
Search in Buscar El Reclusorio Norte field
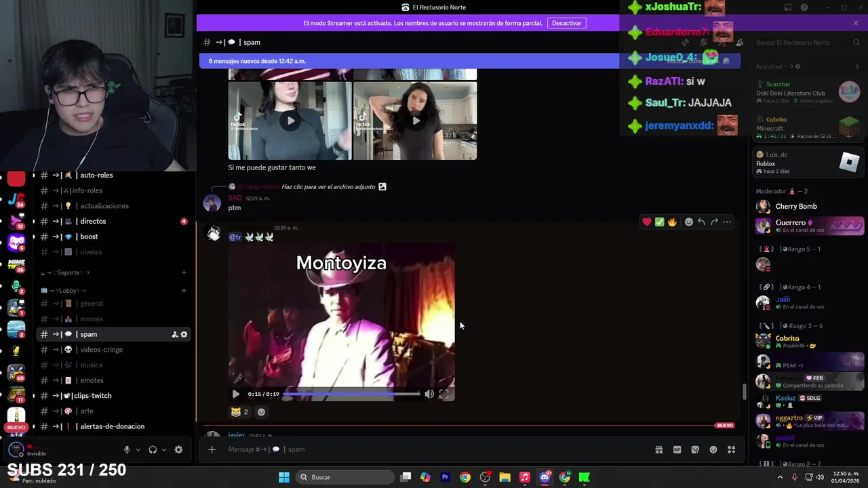[807, 42]
